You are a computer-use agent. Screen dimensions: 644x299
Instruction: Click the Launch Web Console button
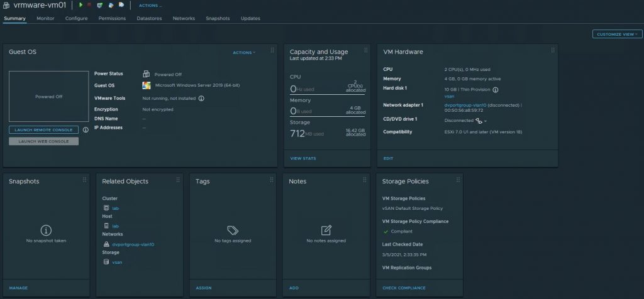click(43, 141)
